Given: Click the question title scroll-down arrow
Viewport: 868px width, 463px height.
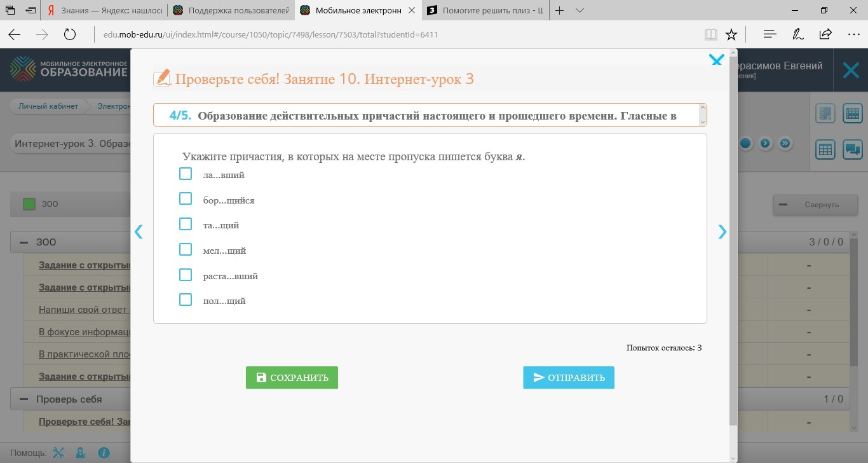Looking at the screenshot, I should point(702,121).
